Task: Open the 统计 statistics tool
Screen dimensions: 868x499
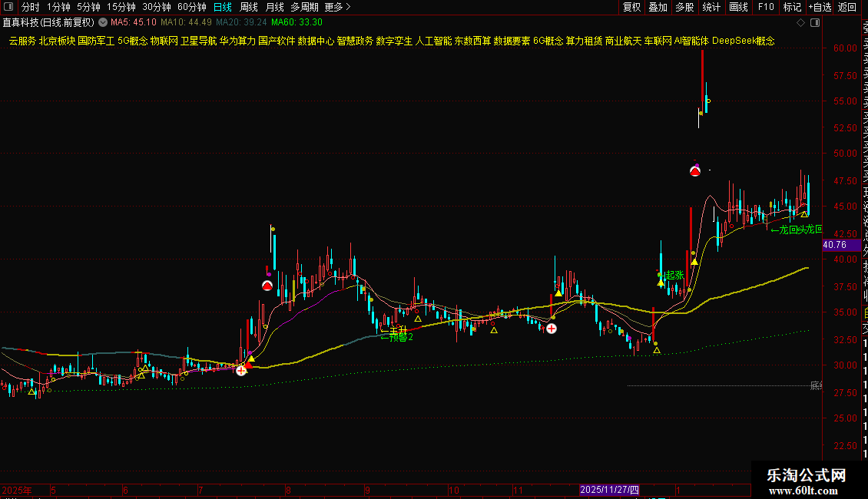Action: click(711, 7)
